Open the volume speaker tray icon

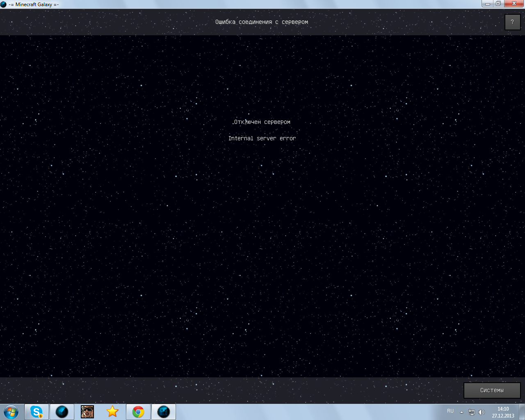pos(482,412)
